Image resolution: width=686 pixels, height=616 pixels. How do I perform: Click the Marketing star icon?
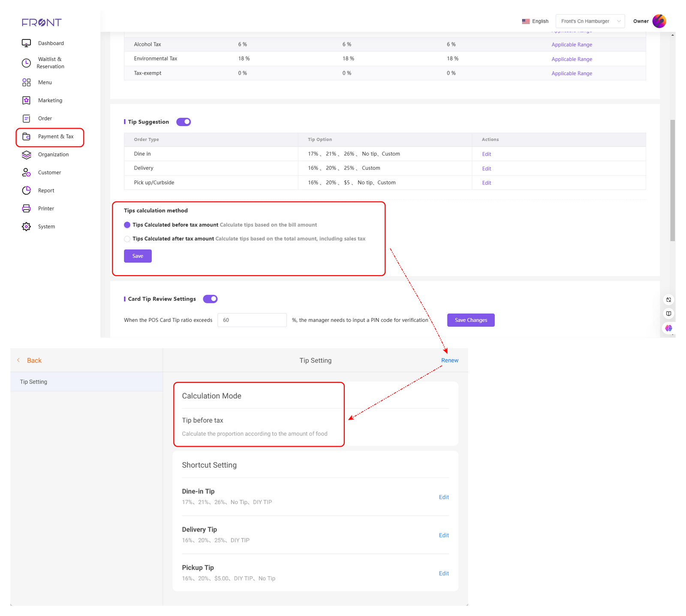tap(26, 100)
